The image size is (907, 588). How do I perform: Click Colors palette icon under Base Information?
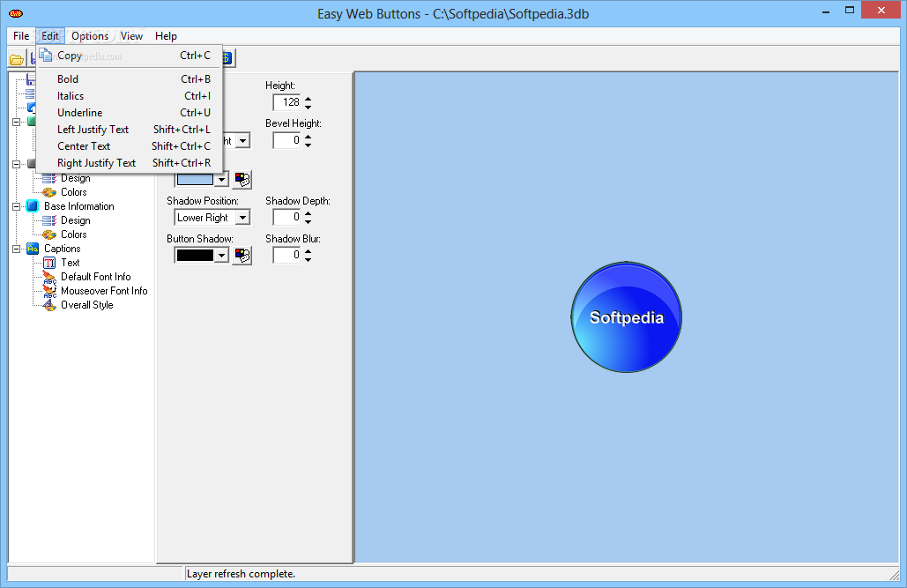pos(49,234)
